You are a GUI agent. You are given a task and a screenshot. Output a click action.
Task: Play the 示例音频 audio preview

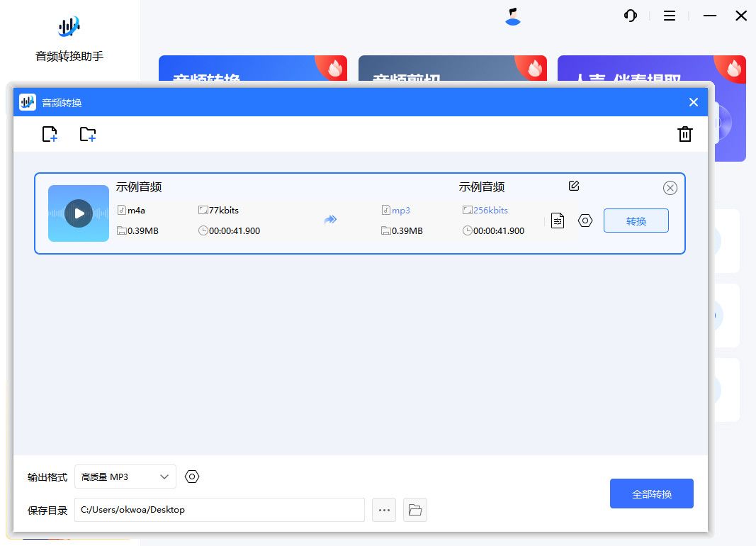point(78,212)
